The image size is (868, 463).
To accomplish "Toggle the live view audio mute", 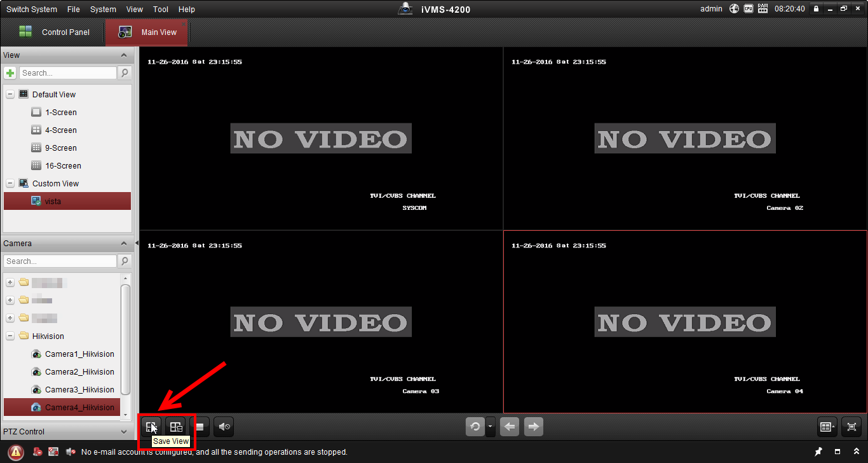I will (224, 427).
